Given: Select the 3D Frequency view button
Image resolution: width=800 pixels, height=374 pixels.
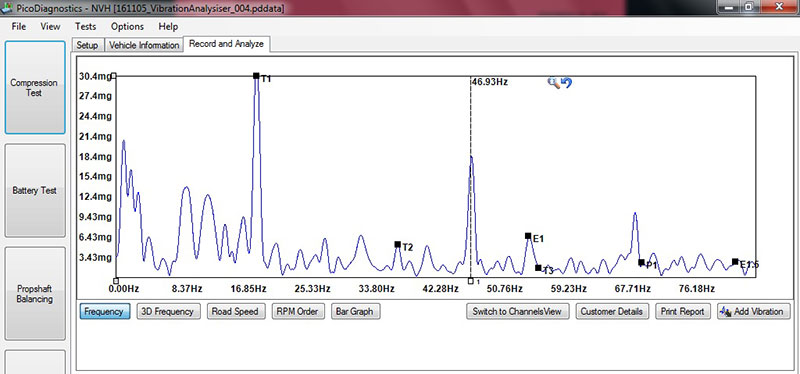Looking at the screenshot, I should (x=168, y=311).
